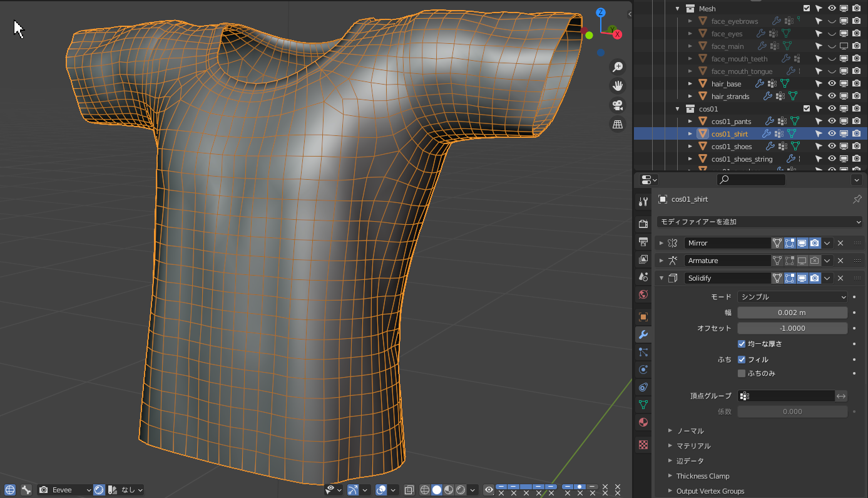Viewport: 868px width, 498px height.
Task: Hide hair_base using its eye icon
Action: click(x=832, y=83)
